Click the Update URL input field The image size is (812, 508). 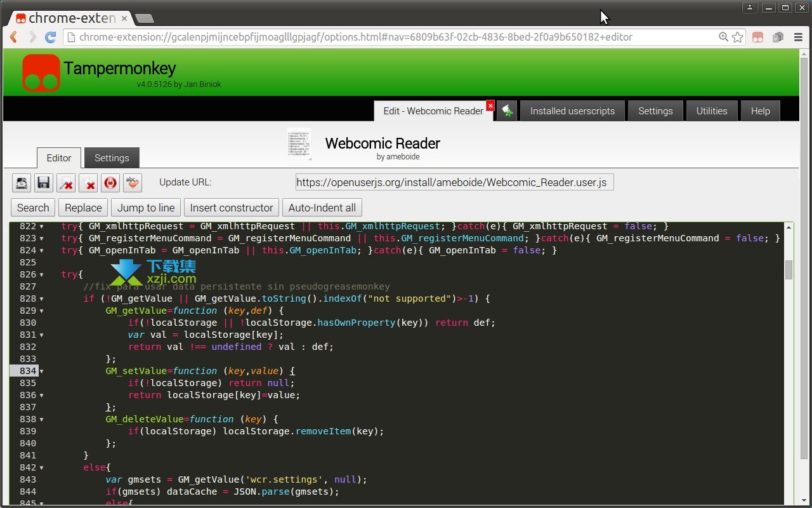[x=454, y=182]
